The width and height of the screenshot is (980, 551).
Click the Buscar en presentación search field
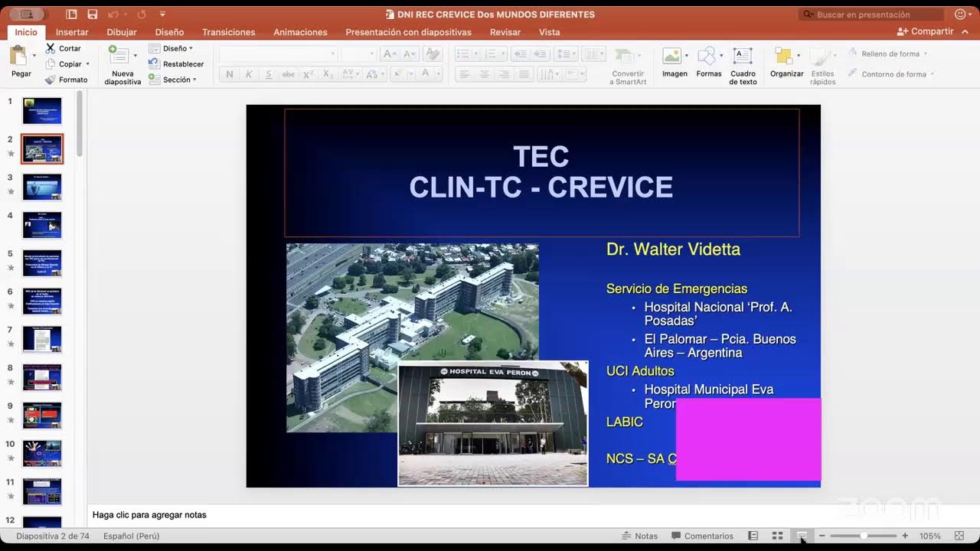click(871, 15)
